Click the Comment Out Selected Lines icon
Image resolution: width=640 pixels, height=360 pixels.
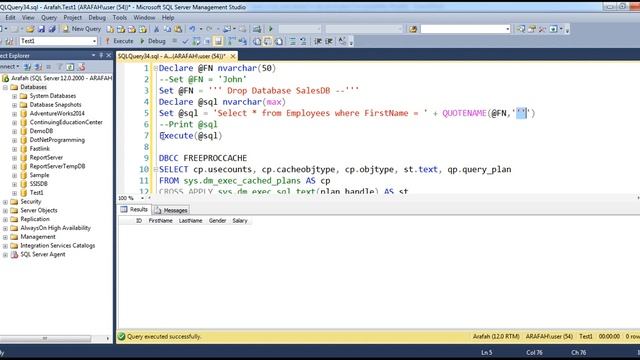click(293, 41)
